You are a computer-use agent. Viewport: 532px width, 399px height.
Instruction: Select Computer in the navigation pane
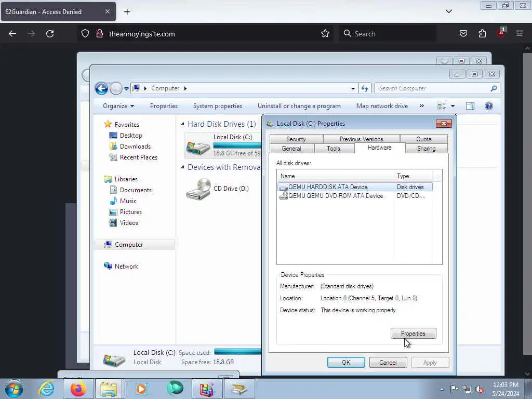[129, 245]
